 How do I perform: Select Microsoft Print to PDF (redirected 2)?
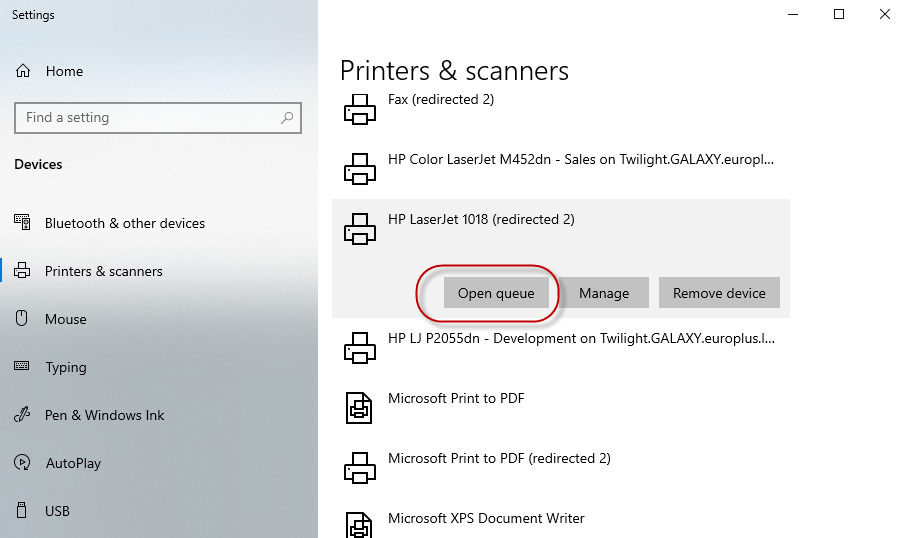click(499, 458)
